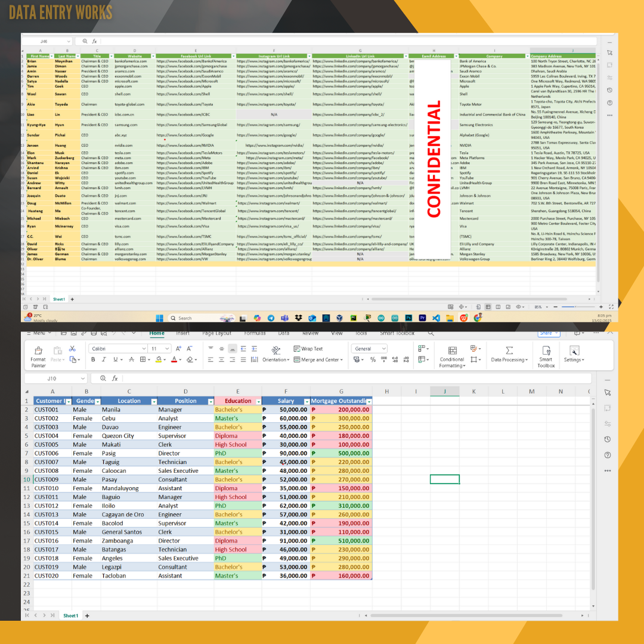Toggle Italic formatting
This screenshot has height=644, width=644.
(x=104, y=360)
